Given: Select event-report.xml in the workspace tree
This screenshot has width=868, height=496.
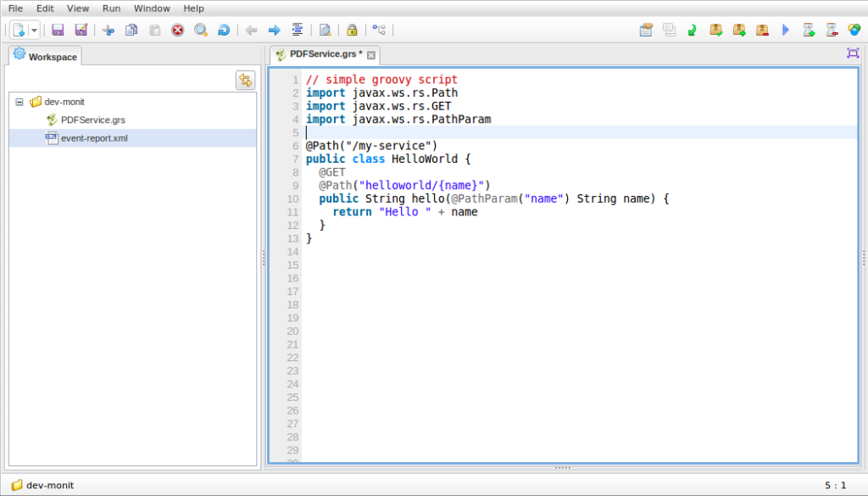Looking at the screenshot, I should pos(92,137).
